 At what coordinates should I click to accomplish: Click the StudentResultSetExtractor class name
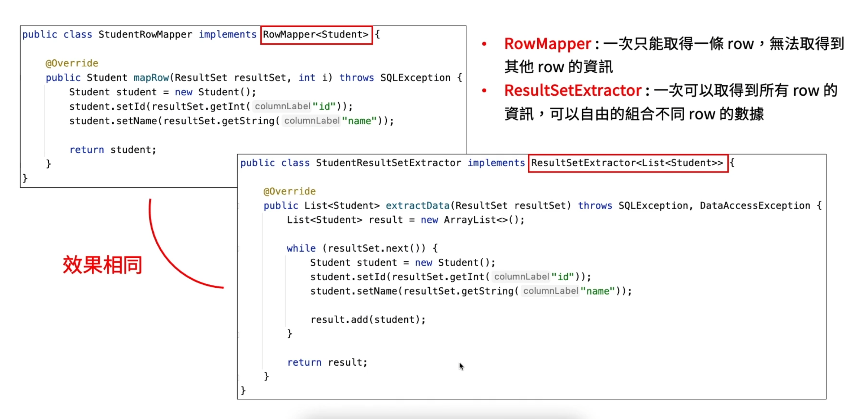[389, 163]
